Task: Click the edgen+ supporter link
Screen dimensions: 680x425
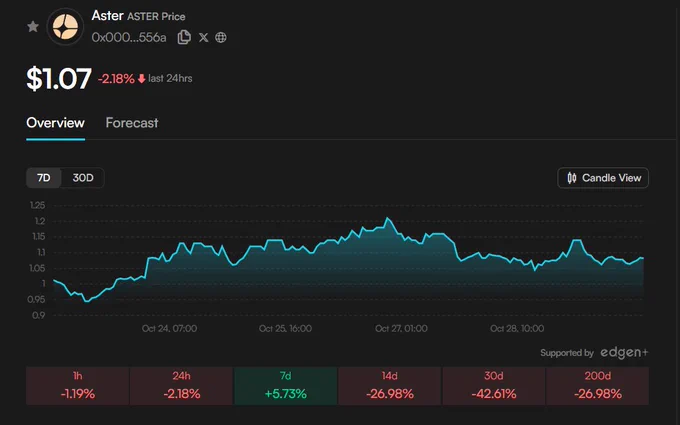Action: [624, 353]
